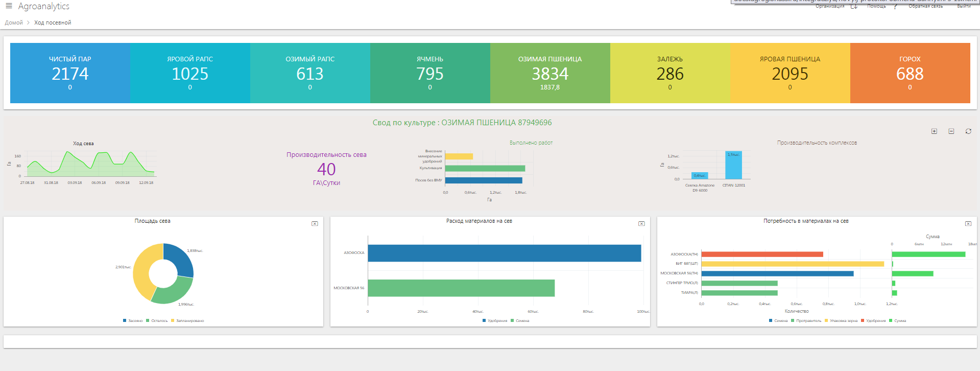Open the hamburger menu next to Agroanalytics
This screenshot has height=371, width=980.
click(x=9, y=6)
